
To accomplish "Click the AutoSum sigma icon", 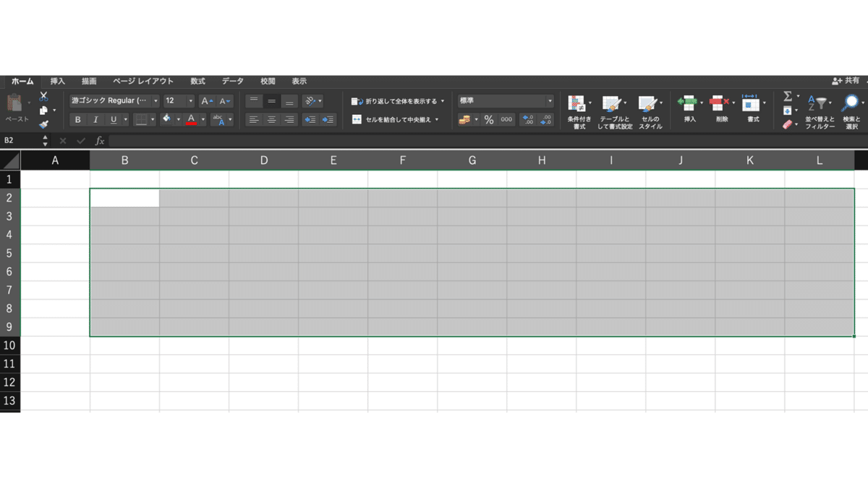I will click(x=788, y=95).
